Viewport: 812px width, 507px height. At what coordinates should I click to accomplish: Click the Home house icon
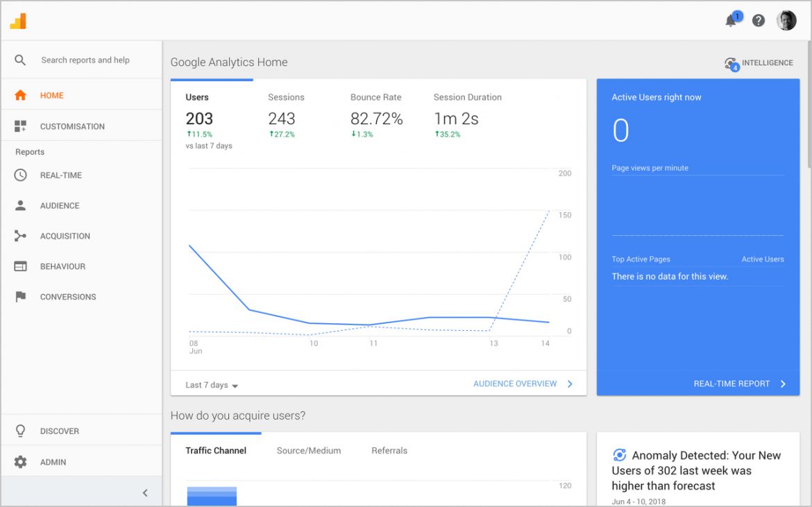(20, 95)
